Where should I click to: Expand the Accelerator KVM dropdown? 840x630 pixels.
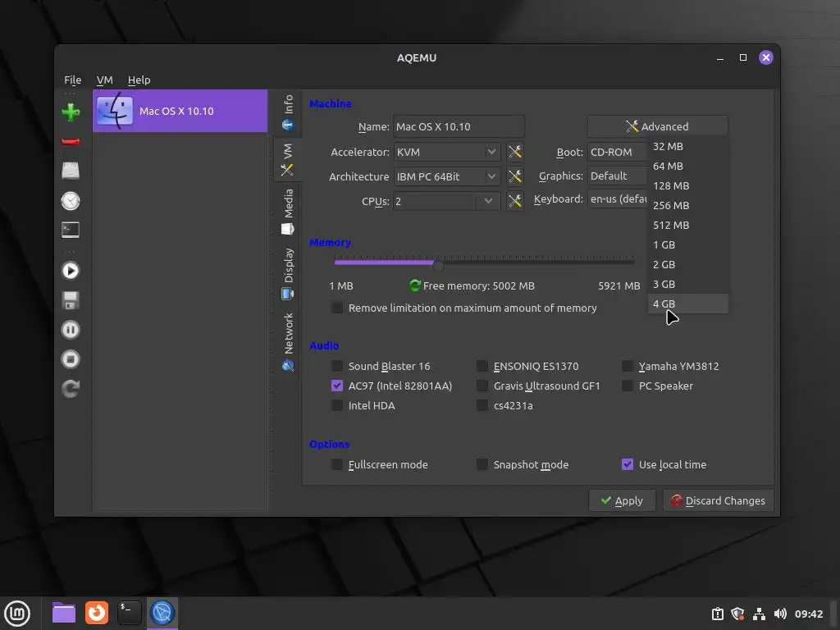point(447,152)
